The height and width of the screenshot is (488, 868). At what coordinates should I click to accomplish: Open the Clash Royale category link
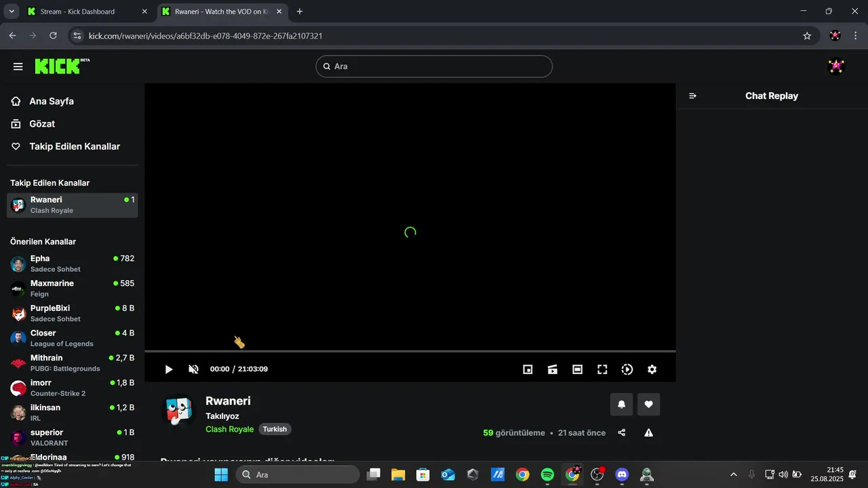[x=229, y=429]
